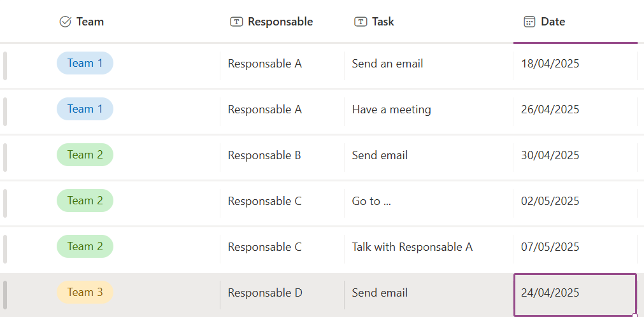Click the Task column text-type icon

pos(361,22)
